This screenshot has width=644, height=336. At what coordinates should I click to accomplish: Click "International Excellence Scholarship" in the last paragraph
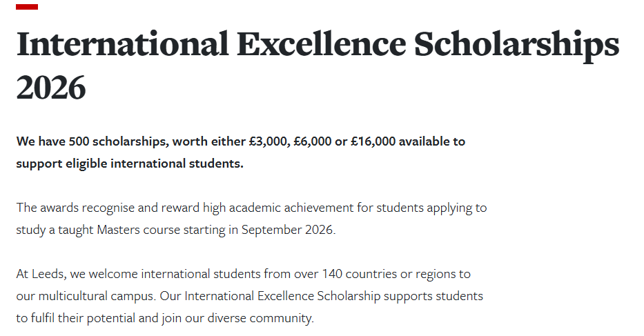pos(284,296)
